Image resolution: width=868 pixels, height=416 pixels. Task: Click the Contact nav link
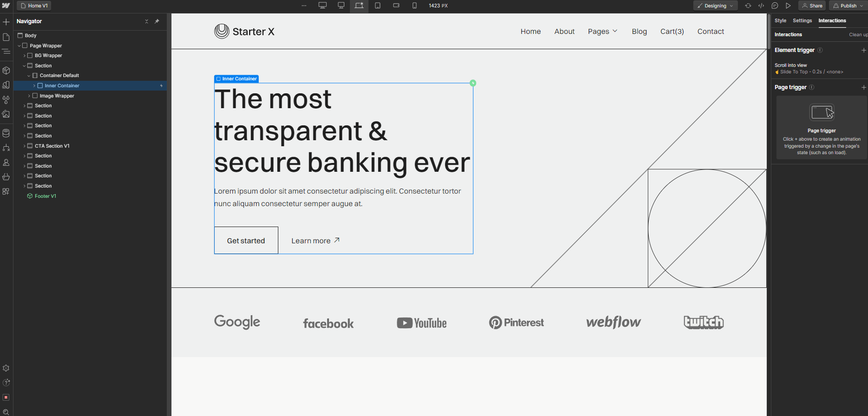coord(710,32)
